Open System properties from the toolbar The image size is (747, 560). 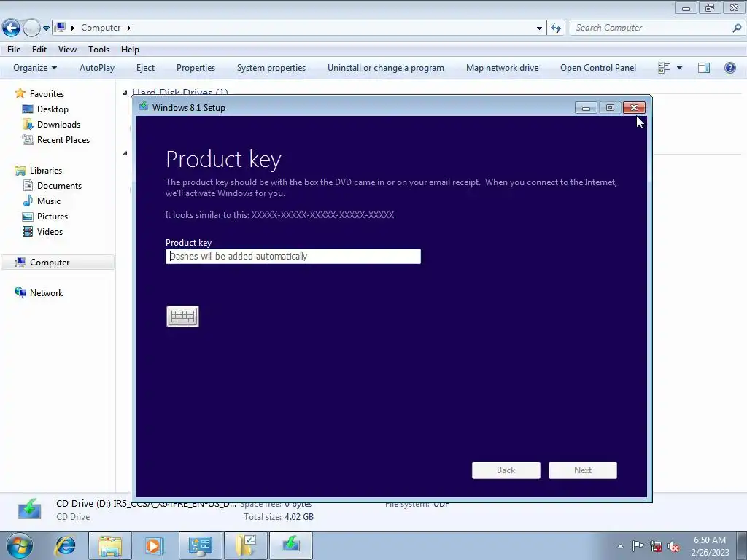pyautogui.click(x=271, y=68)
